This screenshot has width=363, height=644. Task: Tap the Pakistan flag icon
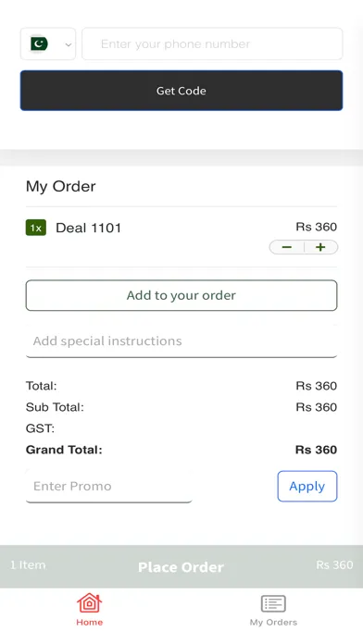tap(40, 43)
